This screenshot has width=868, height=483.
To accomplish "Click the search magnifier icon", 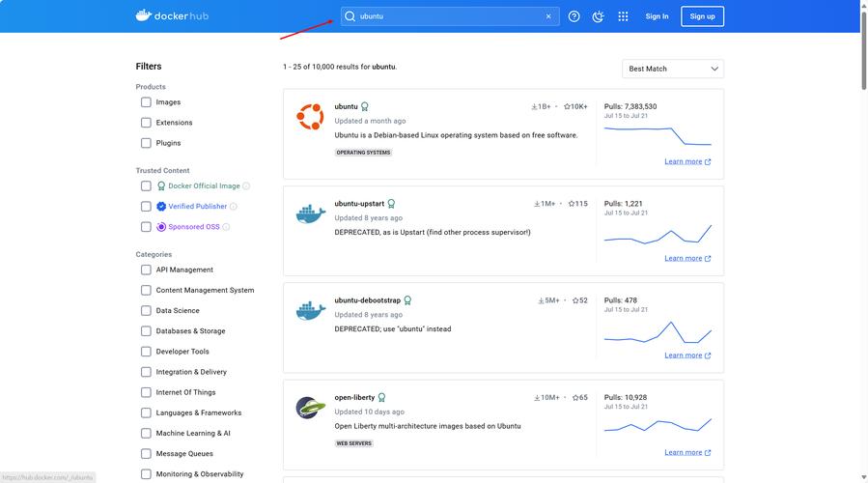I will [x=350, y=16].
